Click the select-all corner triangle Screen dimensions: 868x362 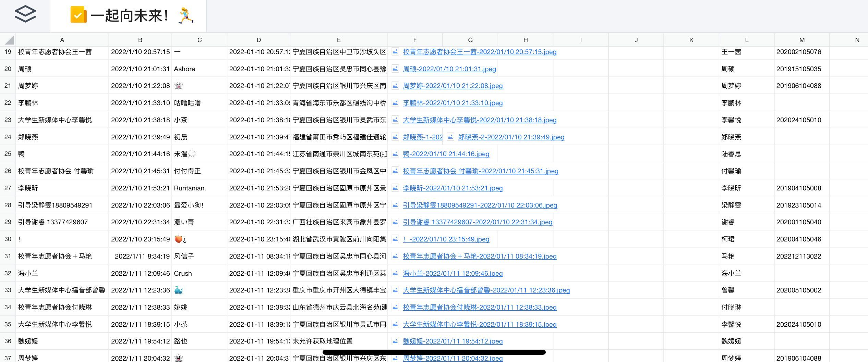pos(9,40)
